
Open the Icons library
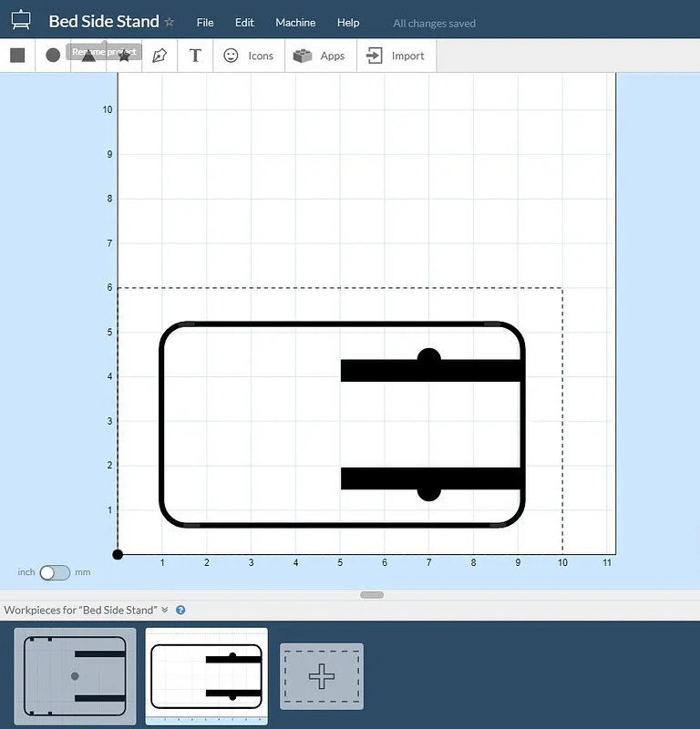tap(249, 56)
